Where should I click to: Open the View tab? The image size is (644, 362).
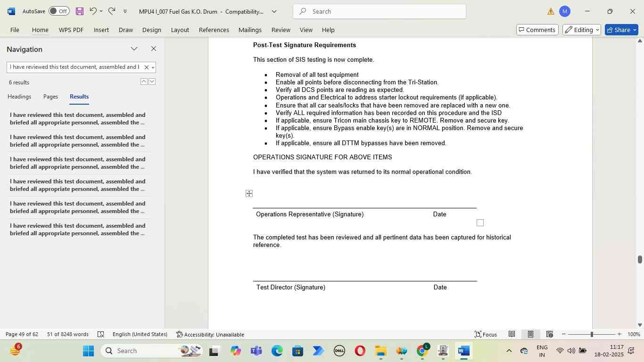click(306, 30)
